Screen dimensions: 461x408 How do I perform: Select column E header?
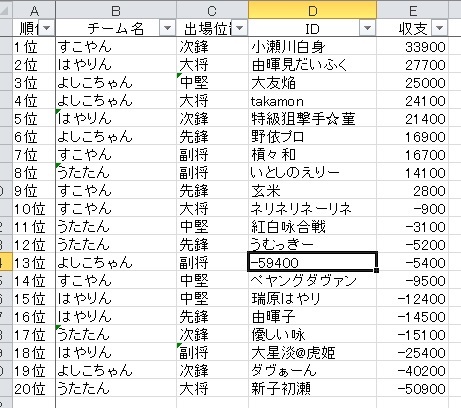point(413,10)
